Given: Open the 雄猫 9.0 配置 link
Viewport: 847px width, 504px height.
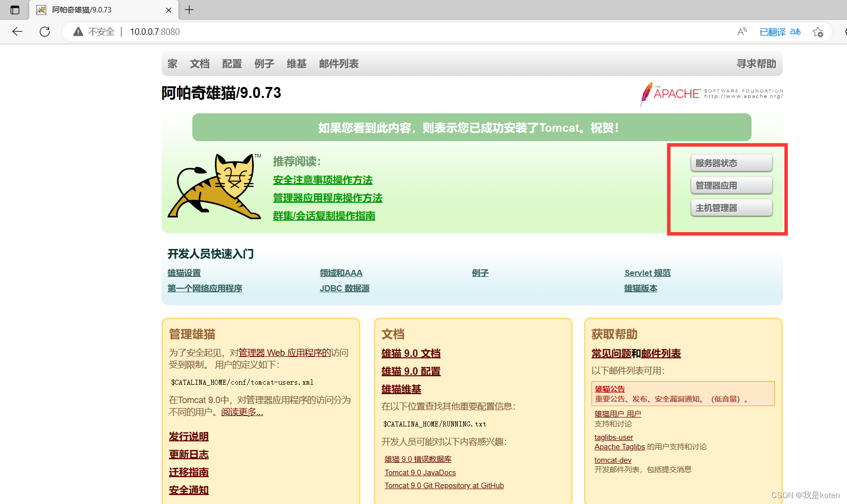Looking at the screenshot, I should (x=411, y=371).
